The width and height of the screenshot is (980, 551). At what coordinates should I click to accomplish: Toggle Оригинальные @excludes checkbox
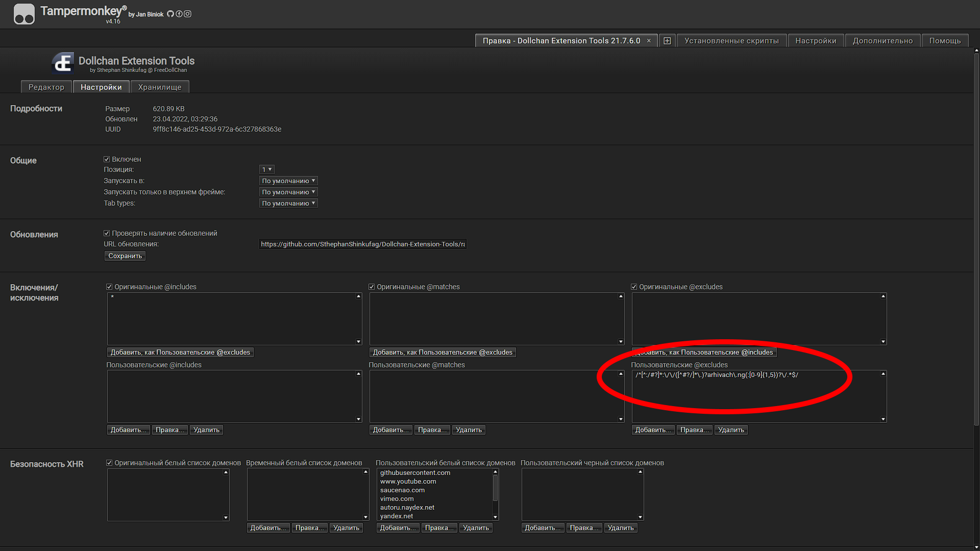click(634, 287)
